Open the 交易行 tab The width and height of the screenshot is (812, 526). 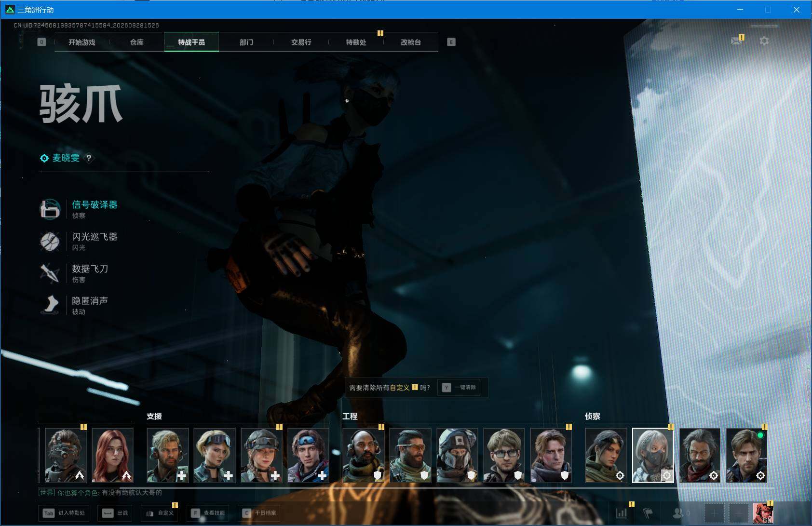(x=301, y=42)
